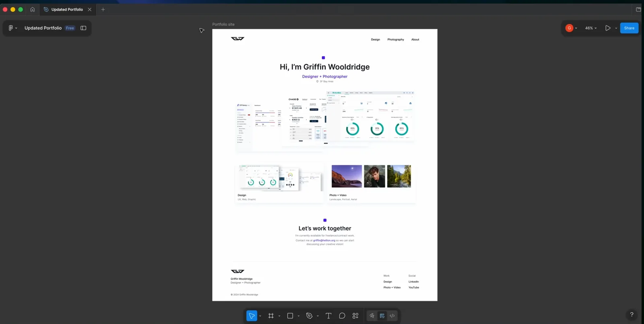
Task: Click the YouTube footer link
Action: (414, 287)
